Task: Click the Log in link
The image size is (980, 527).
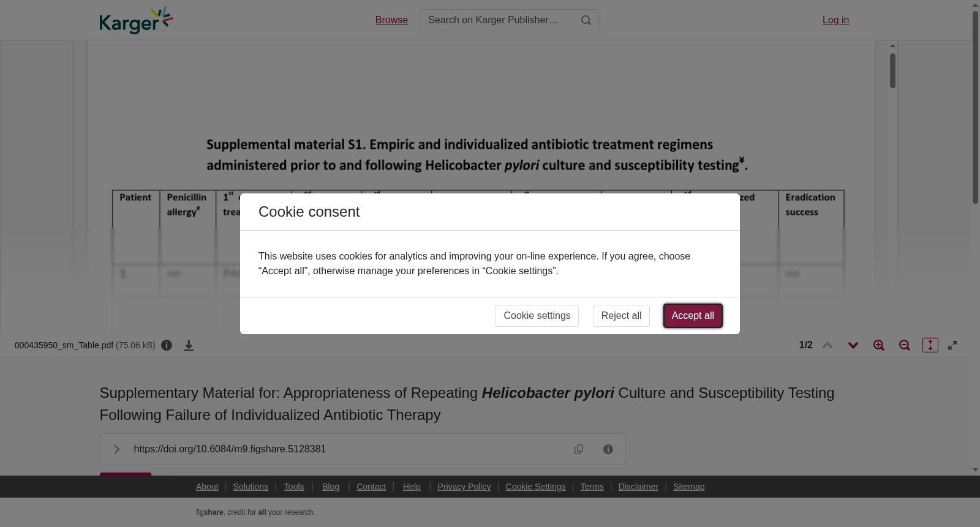Action: (x=835, y=20)
